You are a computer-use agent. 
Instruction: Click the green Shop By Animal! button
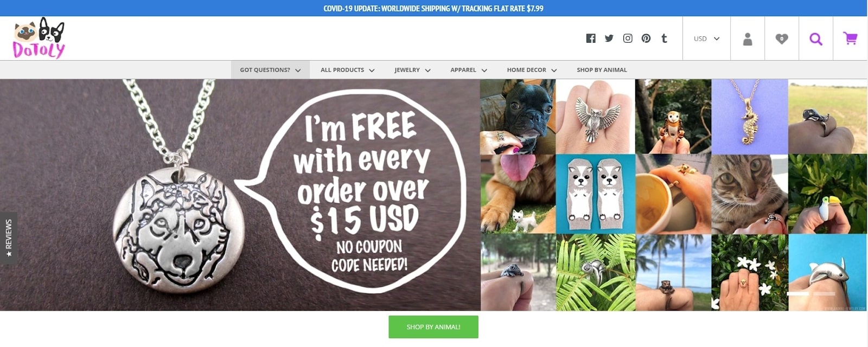433,327
